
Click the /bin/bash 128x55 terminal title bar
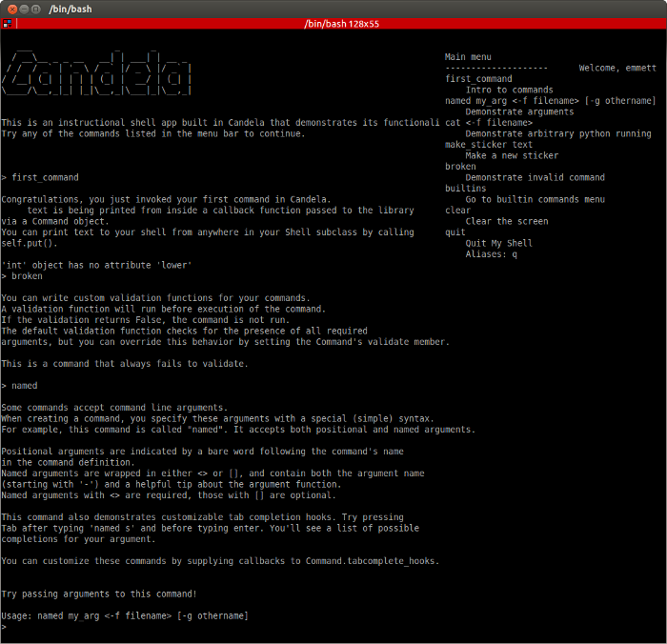341,24
